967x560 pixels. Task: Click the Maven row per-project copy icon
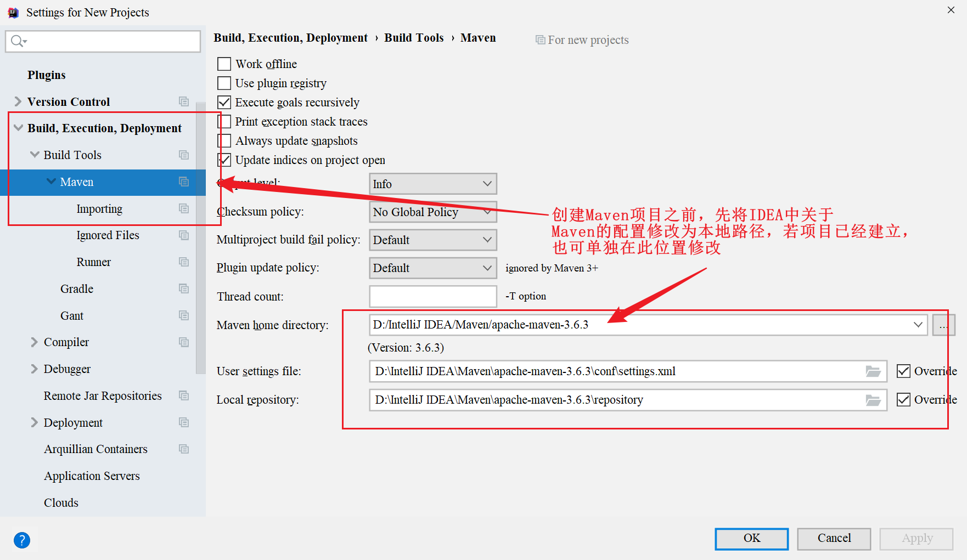pos(184,182)
